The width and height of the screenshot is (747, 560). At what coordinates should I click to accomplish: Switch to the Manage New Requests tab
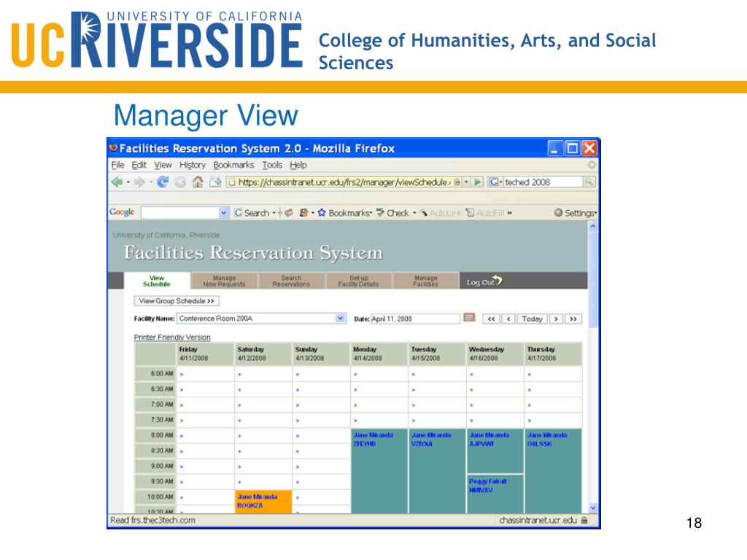pos(224,281)
